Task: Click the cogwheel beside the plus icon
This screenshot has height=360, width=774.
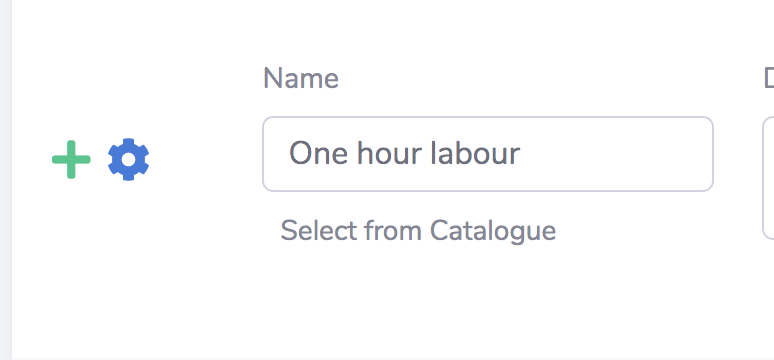Action: 128,160
